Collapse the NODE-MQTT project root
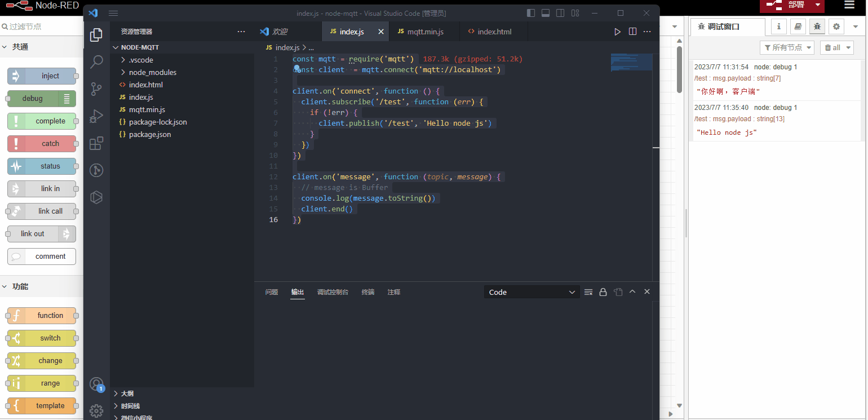Image resolution: width=868 pixels, height=420 pixels. click(182, 47)
